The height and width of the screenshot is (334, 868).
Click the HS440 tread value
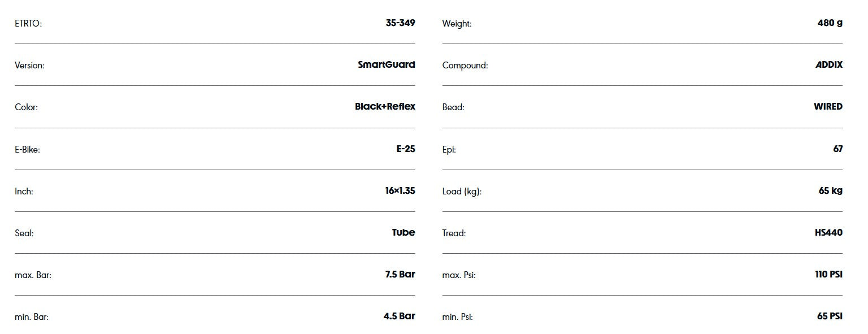tap(828, 232)
